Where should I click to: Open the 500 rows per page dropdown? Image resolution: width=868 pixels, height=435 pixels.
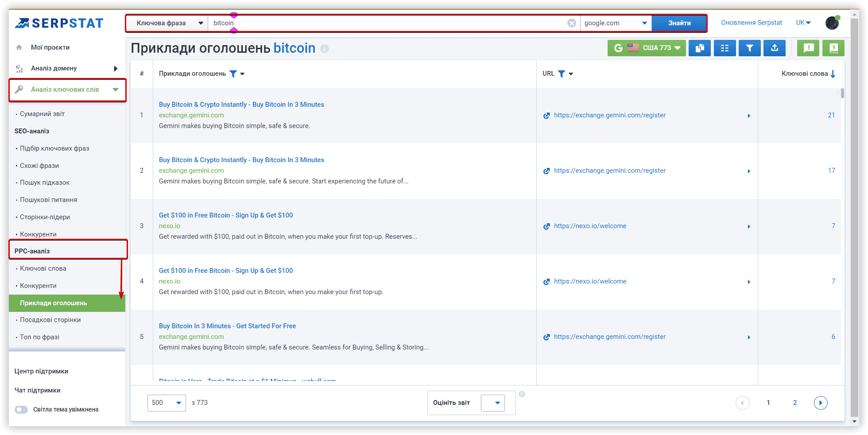167,403
